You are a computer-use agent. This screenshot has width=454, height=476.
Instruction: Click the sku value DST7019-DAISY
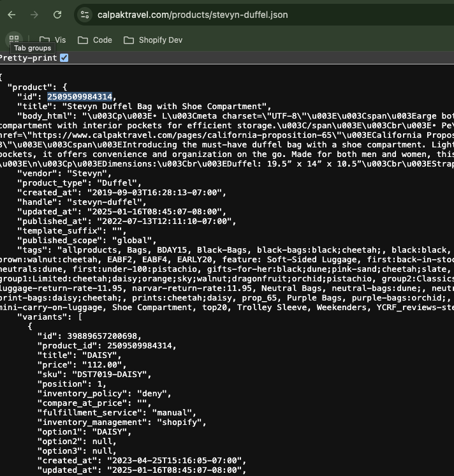click(111, 374)
